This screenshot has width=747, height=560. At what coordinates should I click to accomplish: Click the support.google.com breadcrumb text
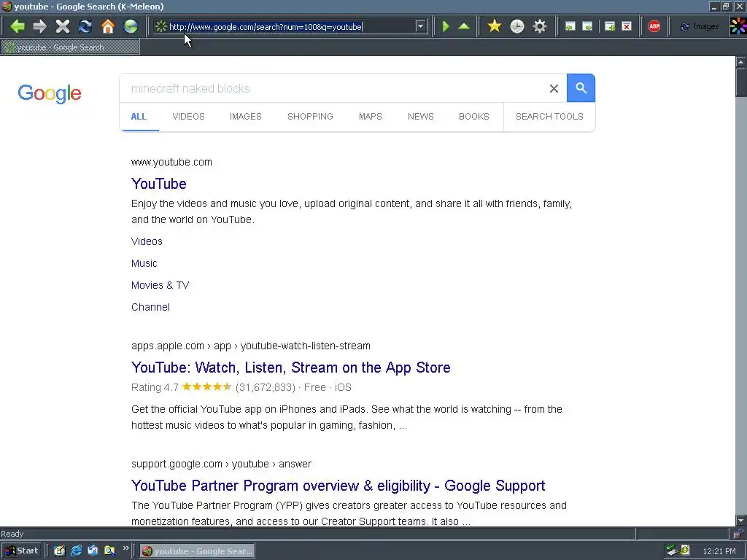coord(221,464)
